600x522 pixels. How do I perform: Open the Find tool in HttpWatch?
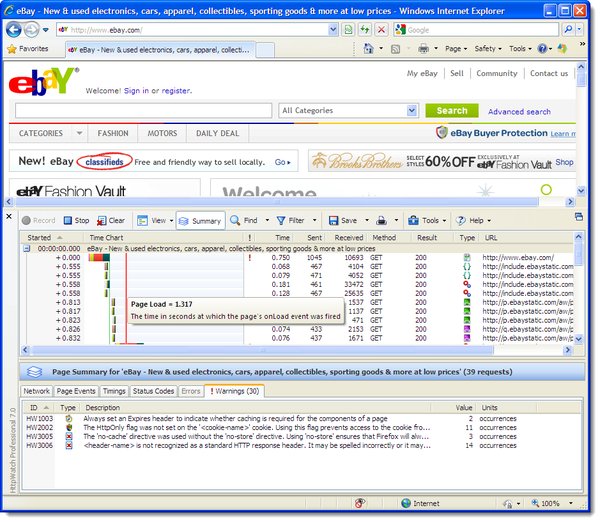(243, 220)
